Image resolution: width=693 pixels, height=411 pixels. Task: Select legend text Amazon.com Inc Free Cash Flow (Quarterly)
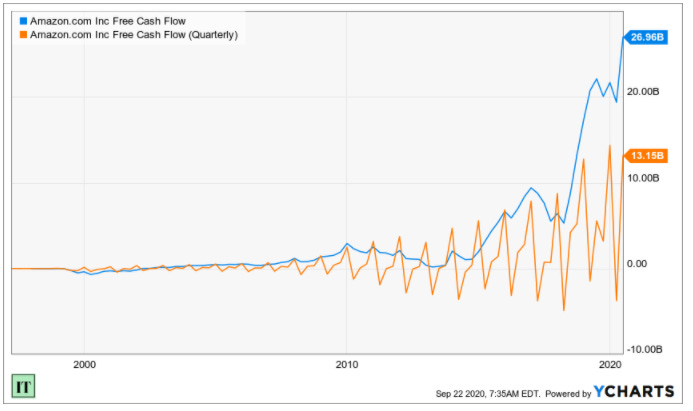click(134, 35)
